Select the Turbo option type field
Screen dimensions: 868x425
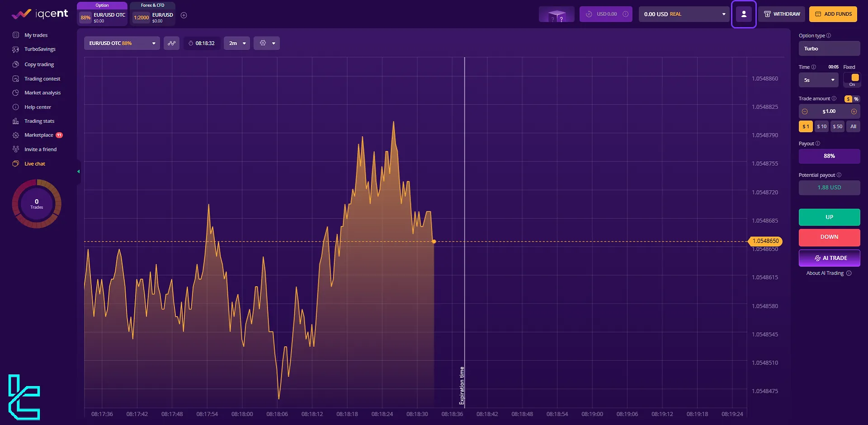(x=829, y=49)
